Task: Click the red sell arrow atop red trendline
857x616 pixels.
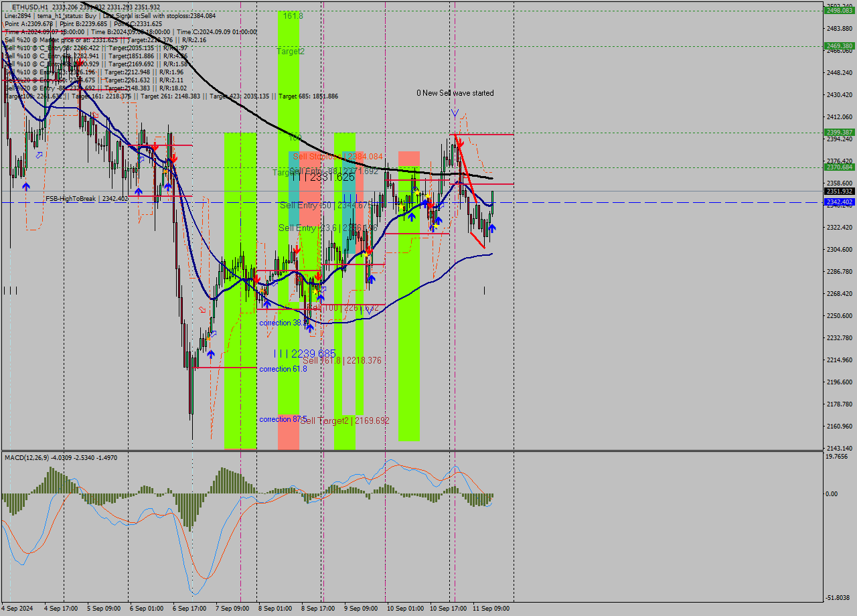Action: 460,143
